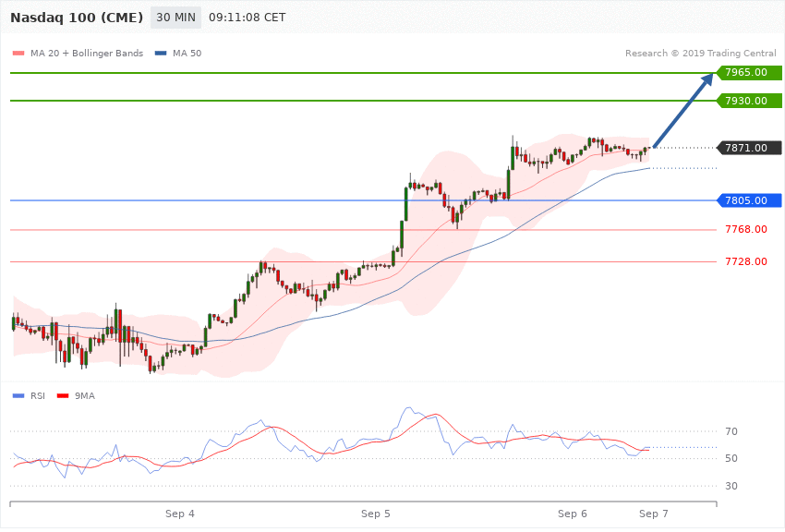
Task: Click the 7930.00 green target price tag
Action: pos(750,101)
